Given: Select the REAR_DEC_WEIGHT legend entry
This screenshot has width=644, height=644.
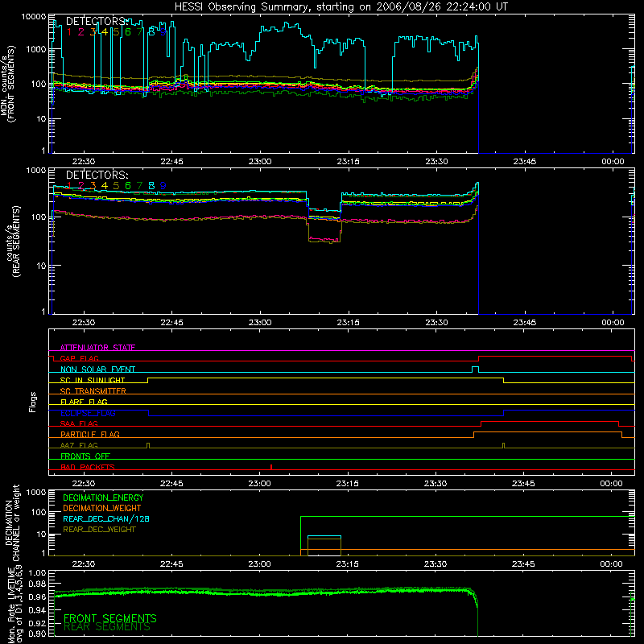Looking at the screenshot, I should click(x=99, y=530).
